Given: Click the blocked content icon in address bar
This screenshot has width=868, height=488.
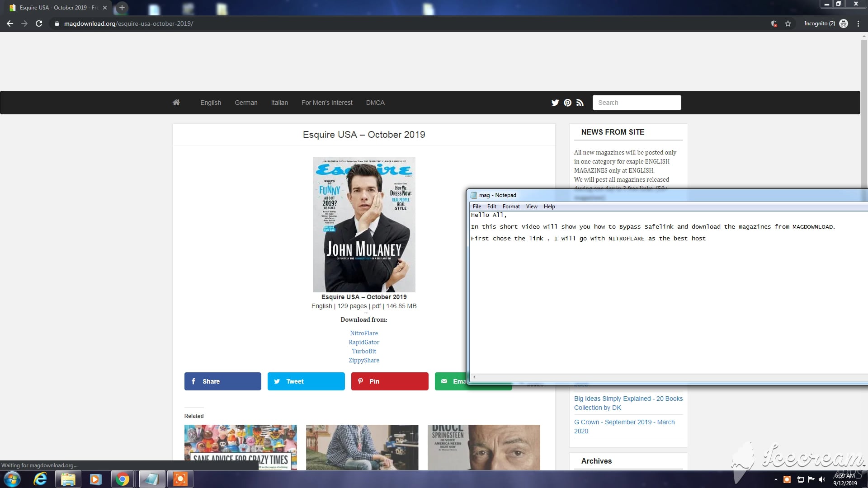Looking at the screenshot, I should point(774,23).
